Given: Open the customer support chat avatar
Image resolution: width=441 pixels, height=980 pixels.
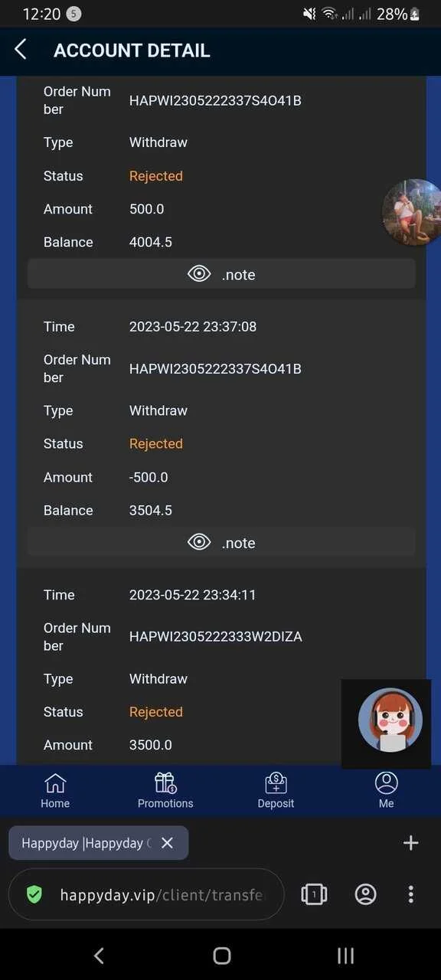Looking at the screenshot, I should tap(390, 720).
